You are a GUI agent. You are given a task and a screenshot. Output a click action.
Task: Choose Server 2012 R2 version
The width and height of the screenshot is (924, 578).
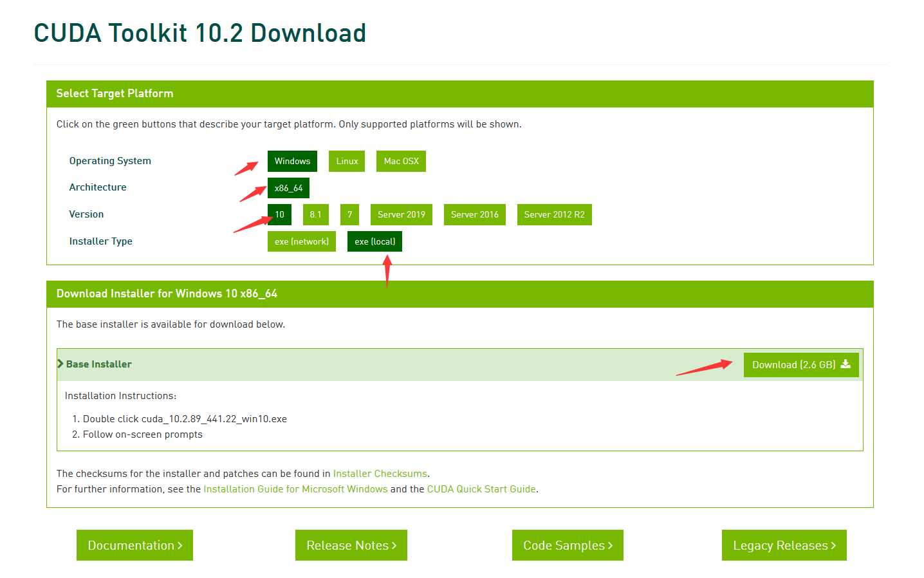(554, 214)
